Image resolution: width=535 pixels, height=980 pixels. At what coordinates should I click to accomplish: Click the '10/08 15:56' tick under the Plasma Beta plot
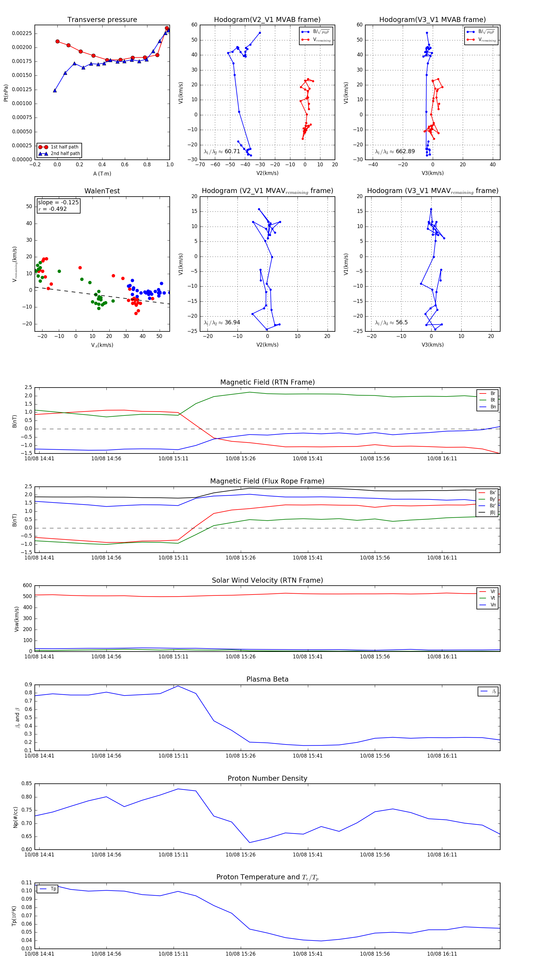pyautogui.click(x=375, y=755)
